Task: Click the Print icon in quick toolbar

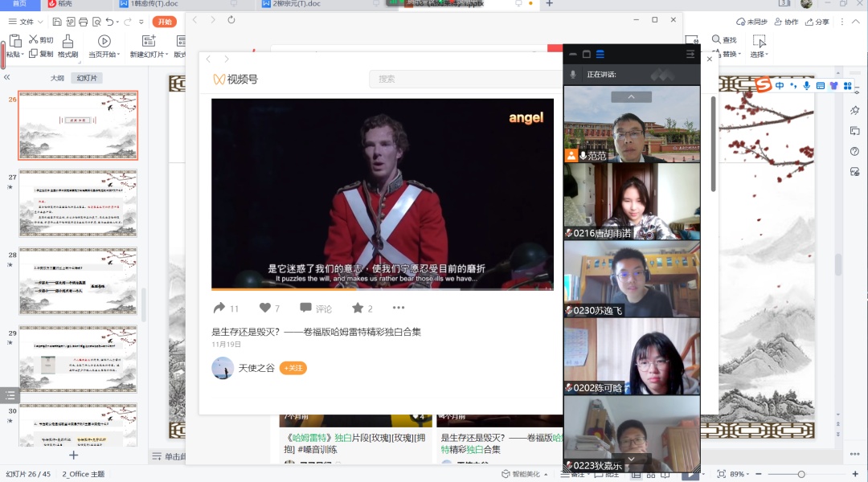Action: [x=83, y=22]
